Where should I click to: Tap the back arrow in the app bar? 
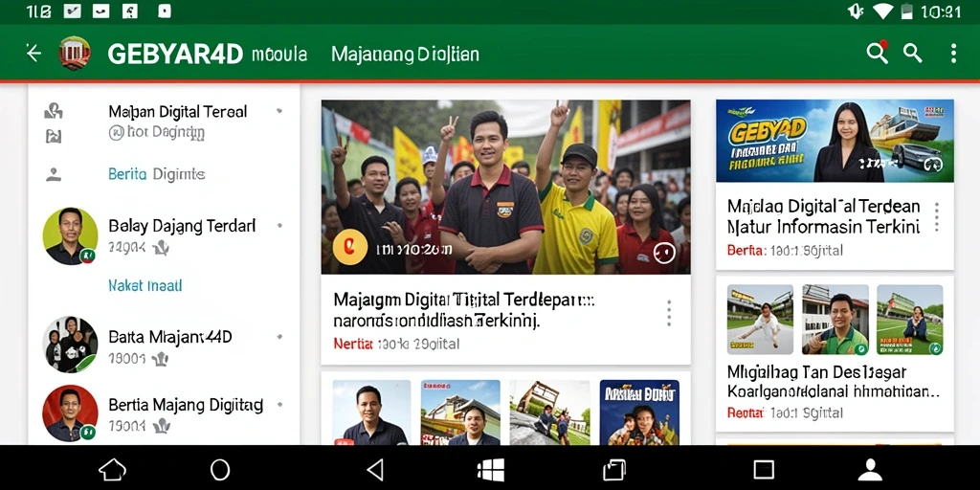(x=33, y=54)
